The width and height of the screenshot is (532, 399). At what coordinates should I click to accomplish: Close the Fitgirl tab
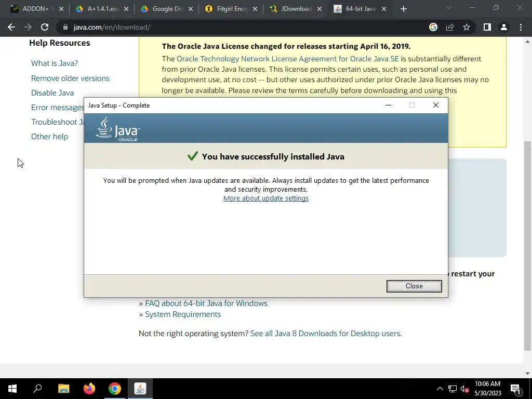255,9
